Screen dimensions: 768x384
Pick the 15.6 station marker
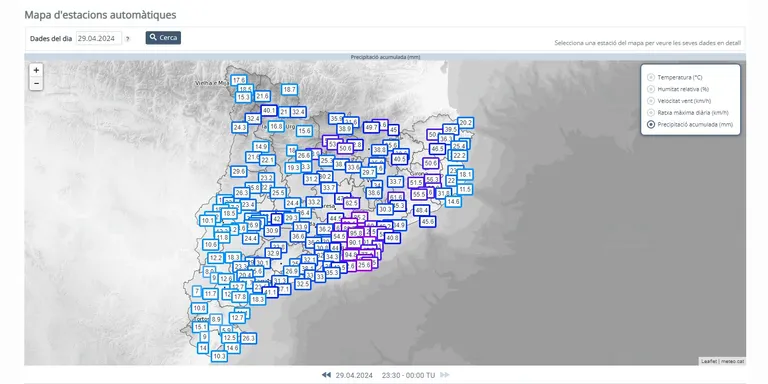click(x=304, y=131)
